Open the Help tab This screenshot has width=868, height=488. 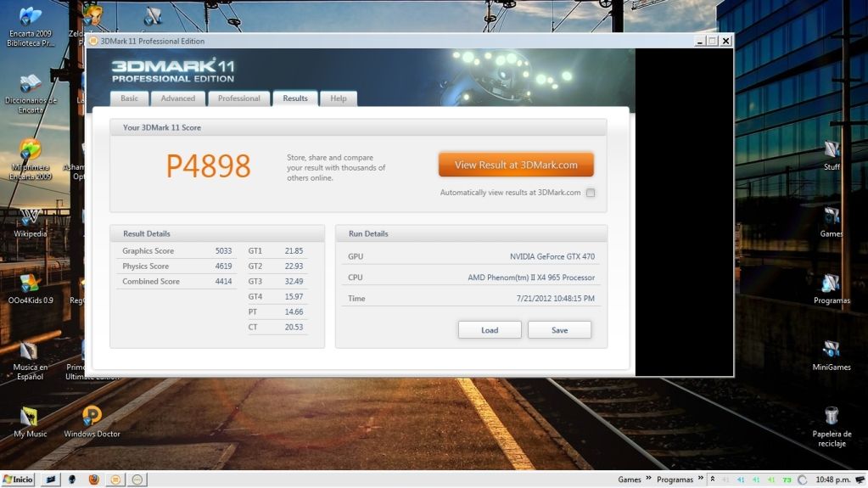339,98
